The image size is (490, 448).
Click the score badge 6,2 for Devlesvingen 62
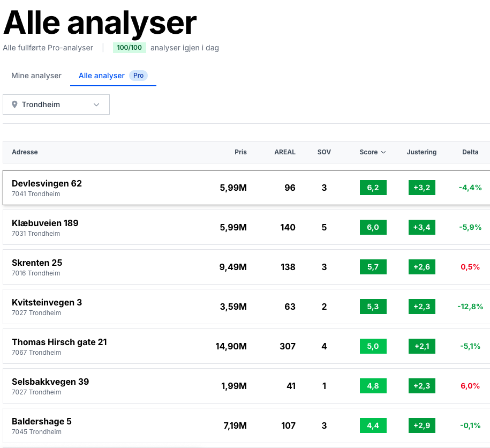373,188
